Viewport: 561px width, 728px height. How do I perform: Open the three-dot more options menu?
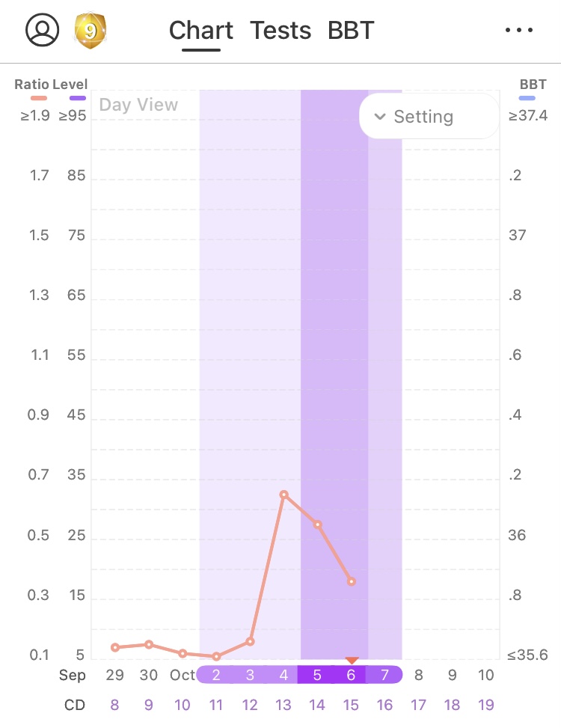[518, 31]
